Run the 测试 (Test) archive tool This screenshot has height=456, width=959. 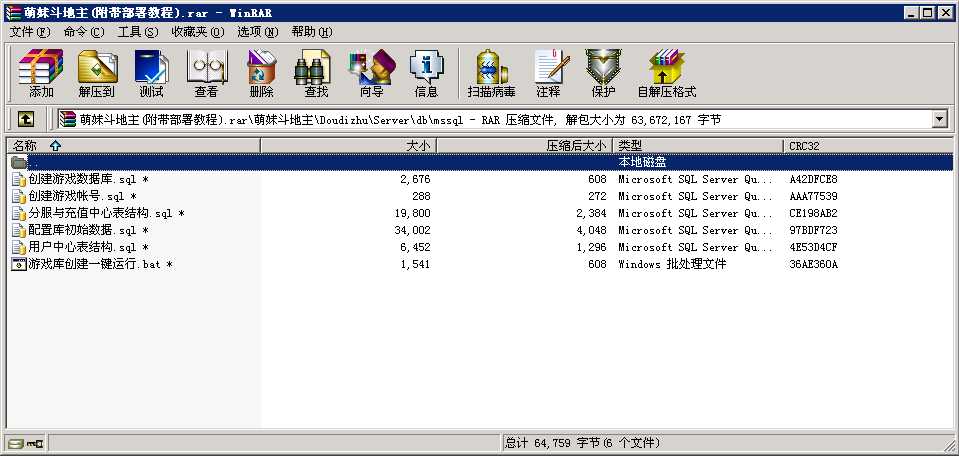[151, 73]
